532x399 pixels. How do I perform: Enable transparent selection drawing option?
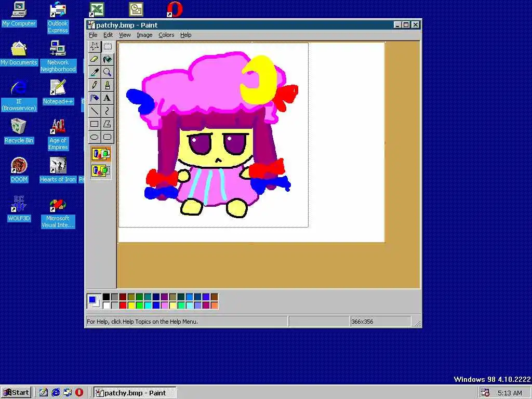point(101,170)
